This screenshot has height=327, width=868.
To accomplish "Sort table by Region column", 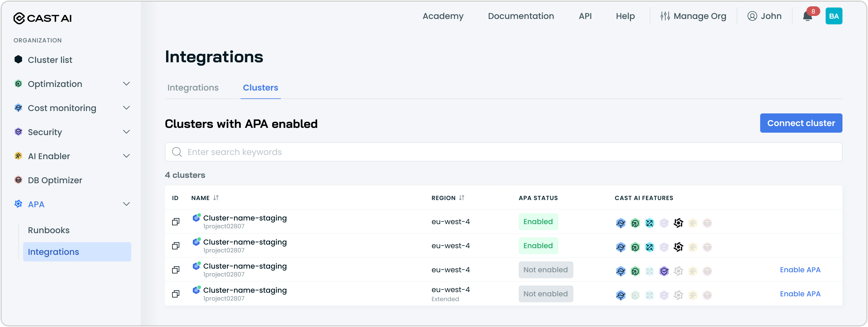I will point(461,198).
